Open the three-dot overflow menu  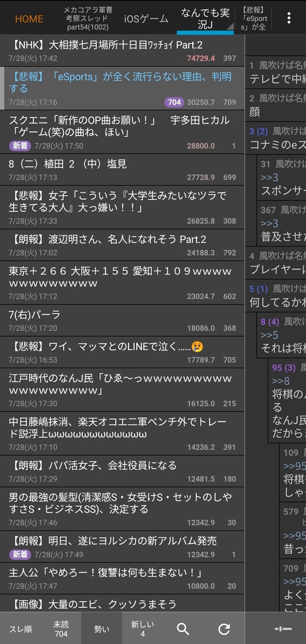pyautogui.click(x=289, y=18)
